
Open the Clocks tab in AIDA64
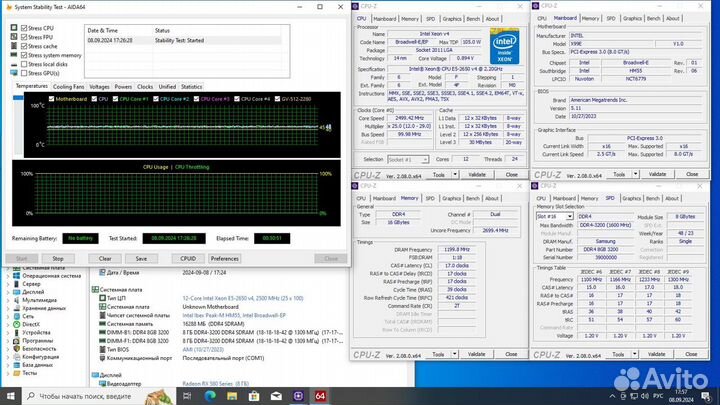point(145,86)
